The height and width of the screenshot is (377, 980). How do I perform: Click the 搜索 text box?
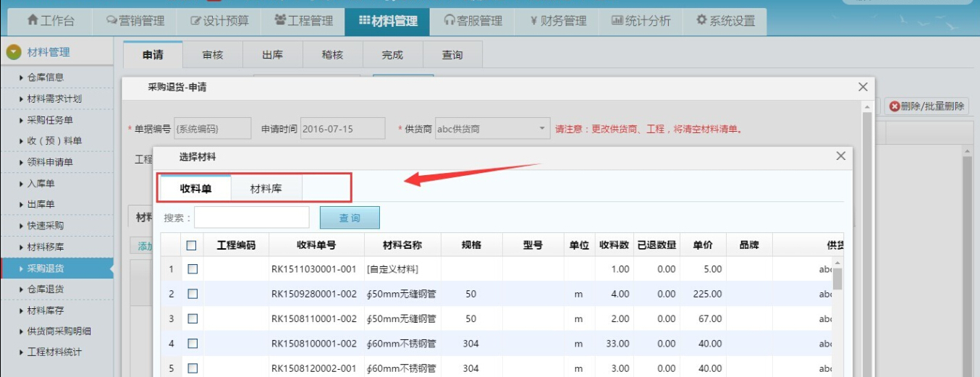[x=252, y=218]
